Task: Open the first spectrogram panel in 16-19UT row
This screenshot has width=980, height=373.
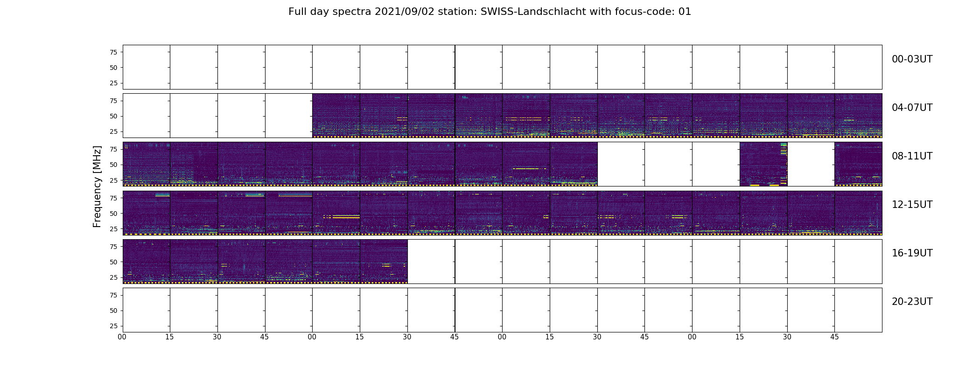Action: [146, 262]
